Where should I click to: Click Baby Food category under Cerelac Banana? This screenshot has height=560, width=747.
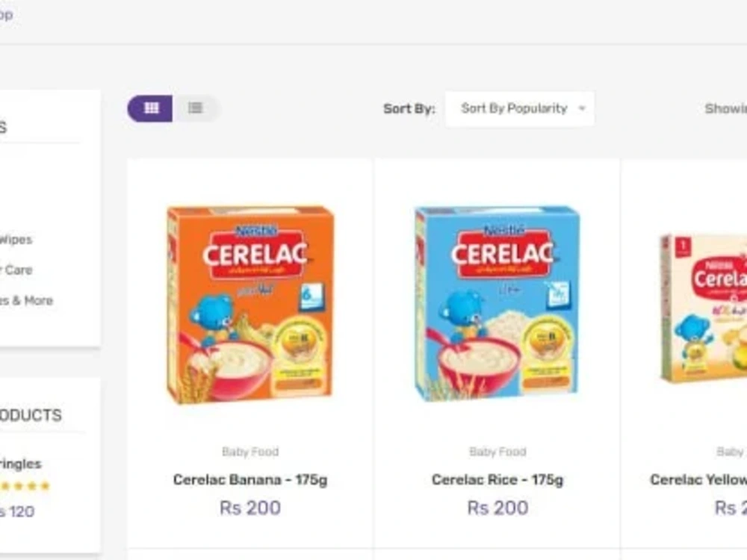pos(250,452)
